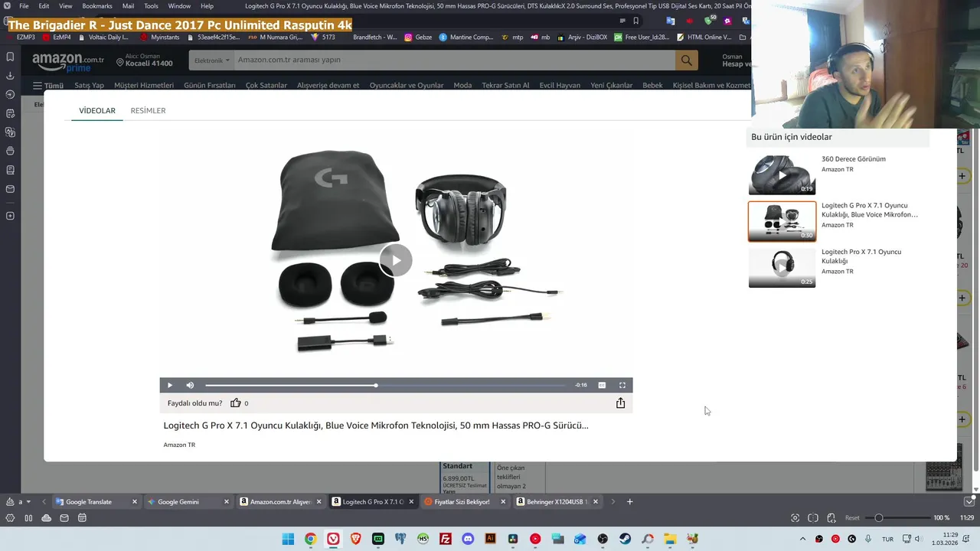Show hidden system tray icons
The height and width of the screenshot is (551, 980).
pyautogui.click(x=802, y=539)
